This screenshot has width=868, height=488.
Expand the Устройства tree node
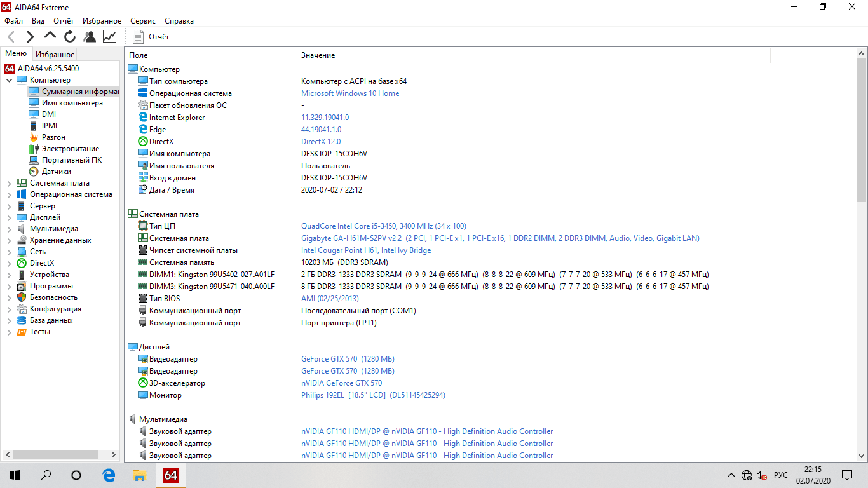9,274
